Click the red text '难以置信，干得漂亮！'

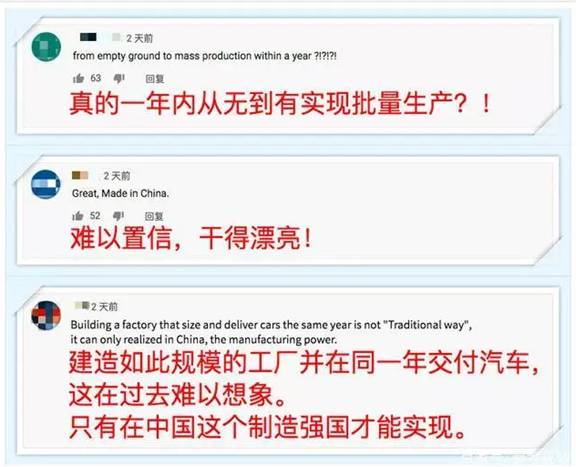pyautogui.click(x=192, y=239)
